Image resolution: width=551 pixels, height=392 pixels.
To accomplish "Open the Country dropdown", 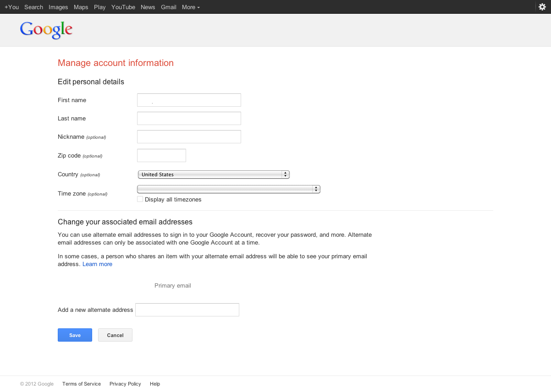I will click(x=214, y=174).
